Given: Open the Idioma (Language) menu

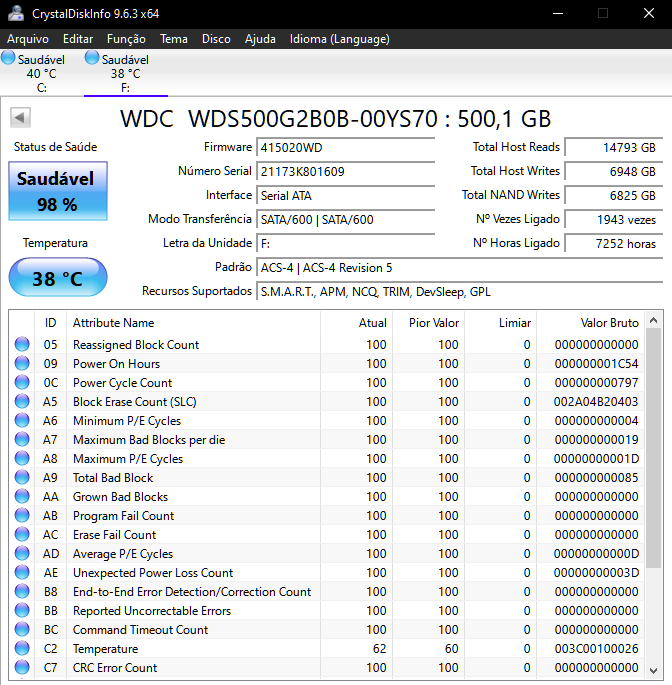Looking at the screenshot, I should click(x=339, y=39).
